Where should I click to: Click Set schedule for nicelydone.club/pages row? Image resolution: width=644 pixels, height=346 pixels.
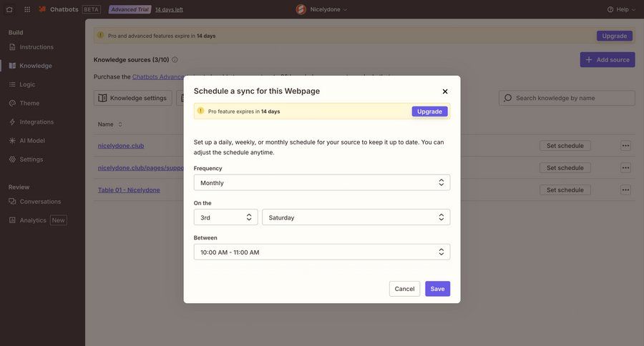[565, 168]
